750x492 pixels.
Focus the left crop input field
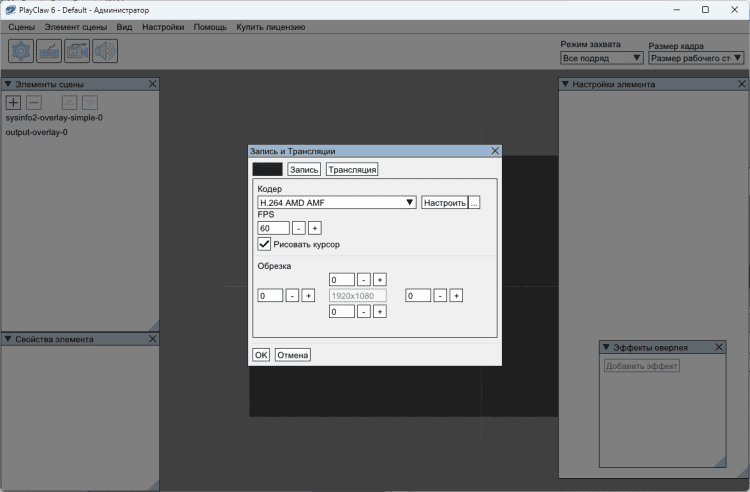[x=270, y=295]
